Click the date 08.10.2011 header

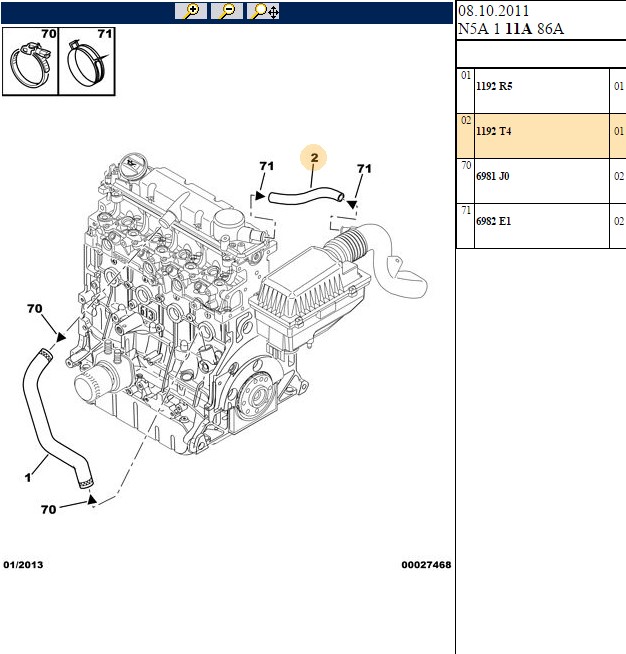[x=493, y=10]
